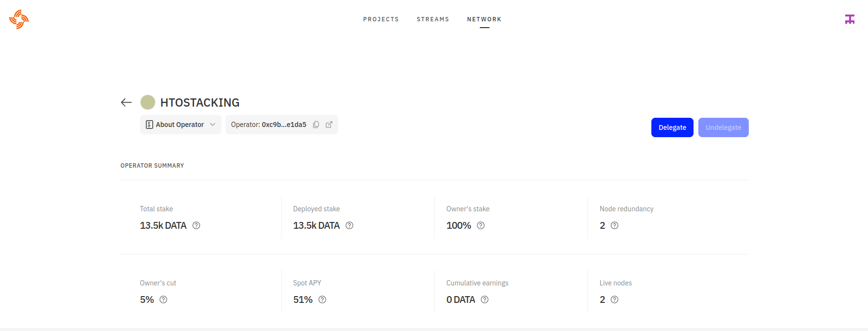Image resolution: width=868 pixels, height=331 pixels.
Task: Show help for Total stake
Action: point(196,225)
